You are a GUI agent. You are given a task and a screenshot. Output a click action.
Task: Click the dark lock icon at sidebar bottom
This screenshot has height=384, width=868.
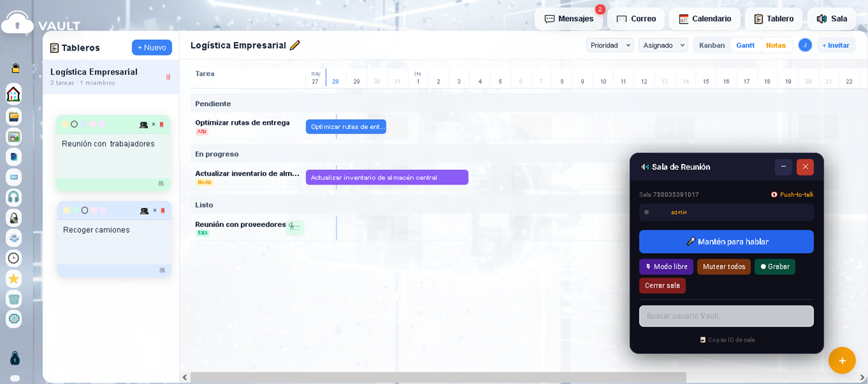coord(14,358)
